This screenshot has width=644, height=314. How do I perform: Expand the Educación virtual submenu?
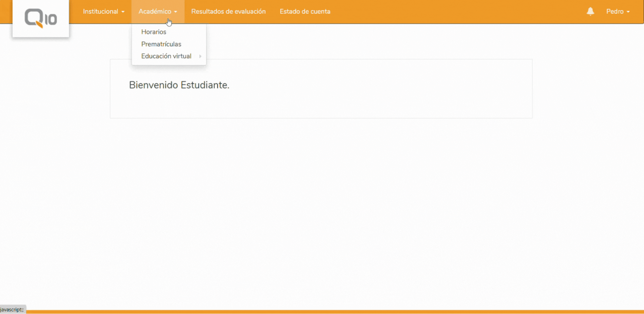166,56
